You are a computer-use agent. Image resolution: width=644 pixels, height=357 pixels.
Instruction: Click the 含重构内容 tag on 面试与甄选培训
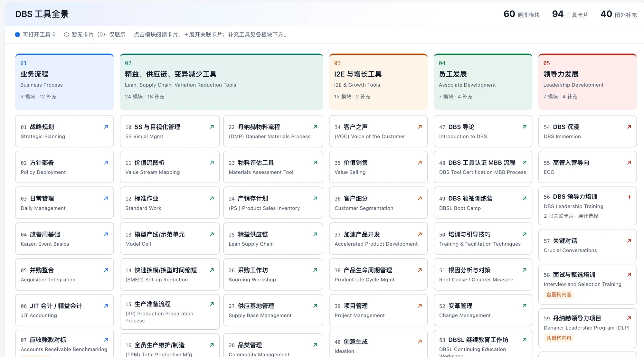(x=559, y=294)
